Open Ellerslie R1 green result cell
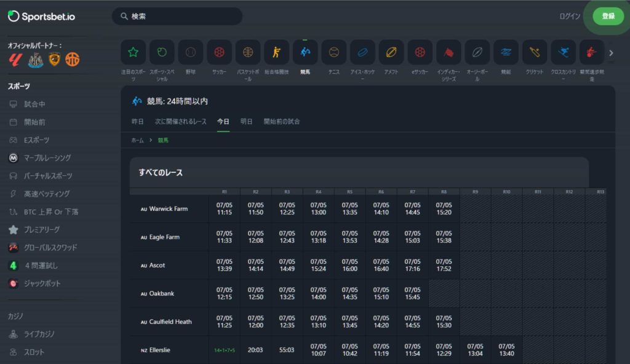This screenshot has width=630, height=364. click(x=224, y=350)
